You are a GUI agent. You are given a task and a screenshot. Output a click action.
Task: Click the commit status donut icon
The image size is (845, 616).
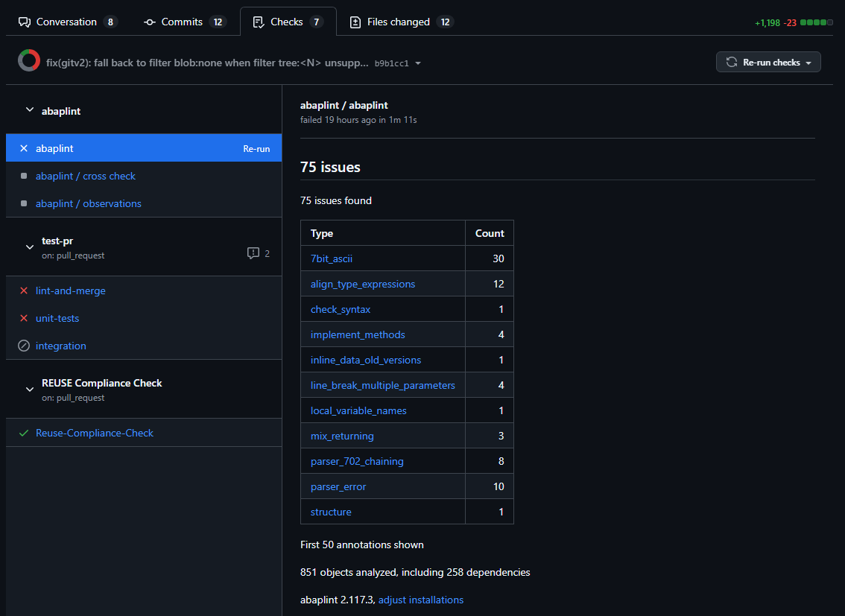(x=29, y=60)
